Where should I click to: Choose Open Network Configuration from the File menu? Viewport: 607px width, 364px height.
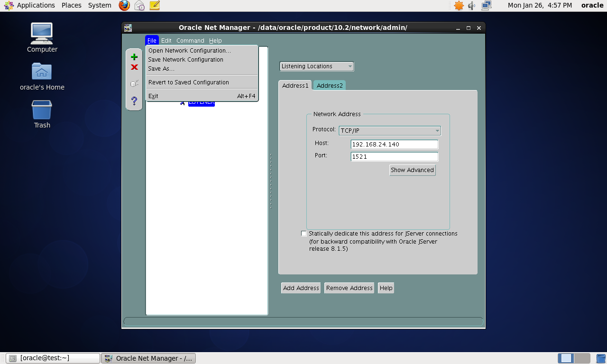coord(202,51)
